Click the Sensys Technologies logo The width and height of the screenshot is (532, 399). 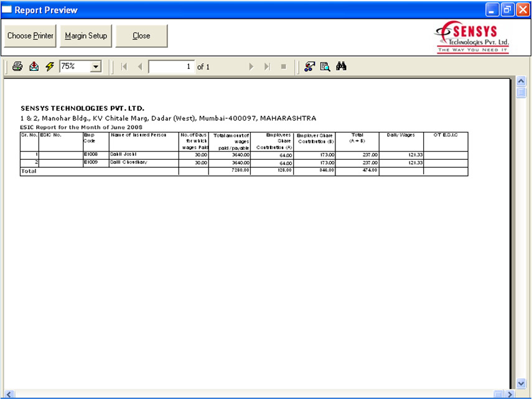472,37
